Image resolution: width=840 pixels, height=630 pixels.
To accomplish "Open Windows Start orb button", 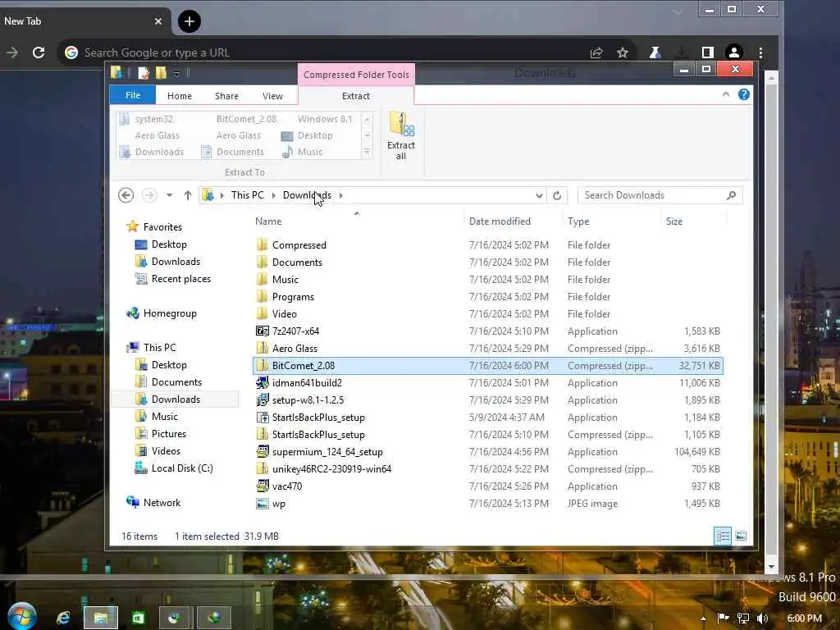I will click(x=21, y=616).
